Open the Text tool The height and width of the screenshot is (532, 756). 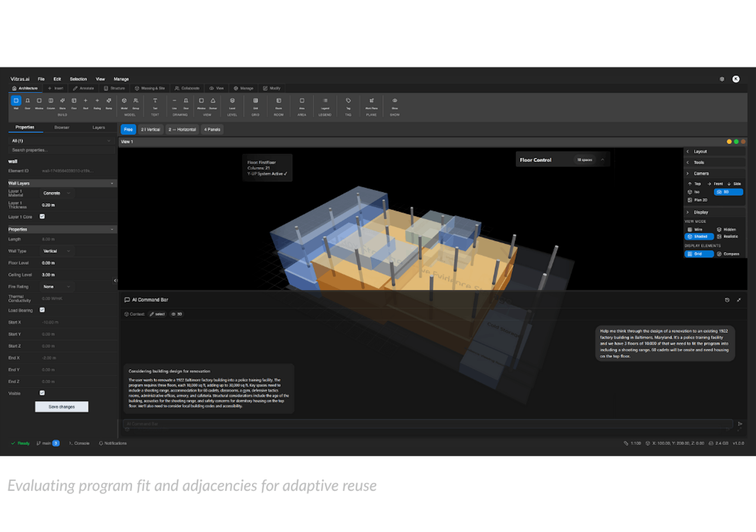(155, 100)
